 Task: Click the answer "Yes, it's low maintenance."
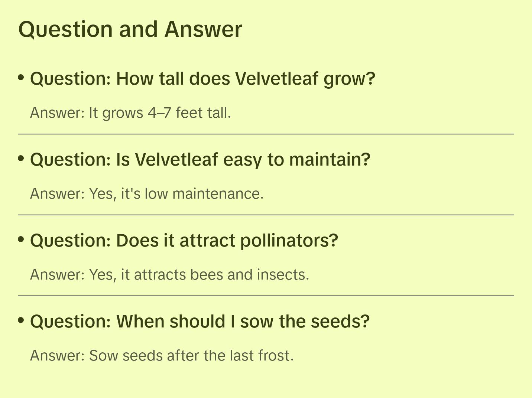click(x=147, y=194)
